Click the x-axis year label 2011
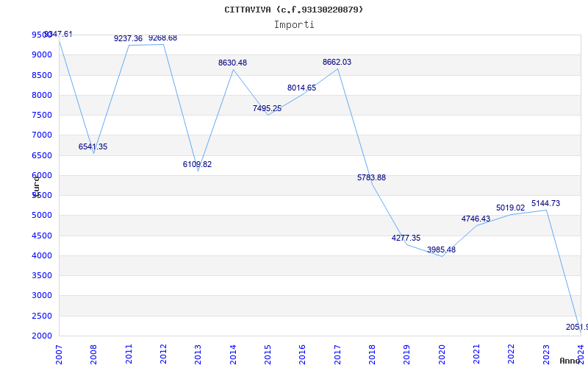Screen dimensions: 588x368 point(129,355)
